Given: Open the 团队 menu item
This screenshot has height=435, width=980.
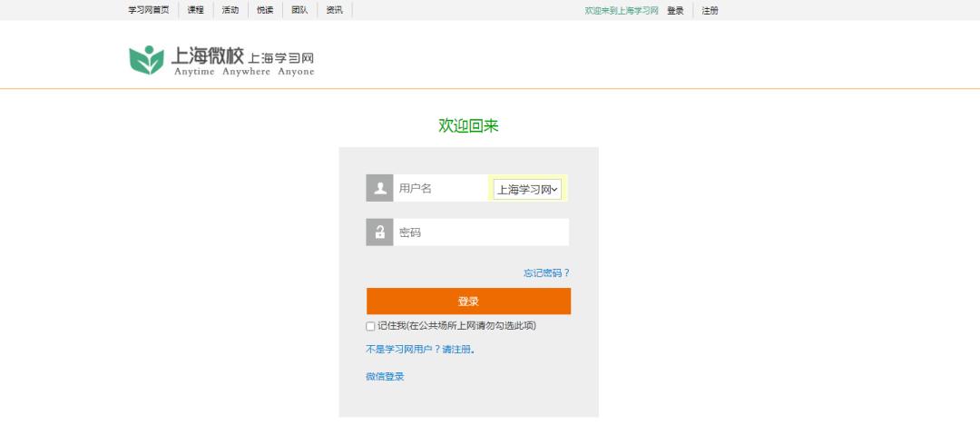Looking at the screenshot, I should 299,10.
